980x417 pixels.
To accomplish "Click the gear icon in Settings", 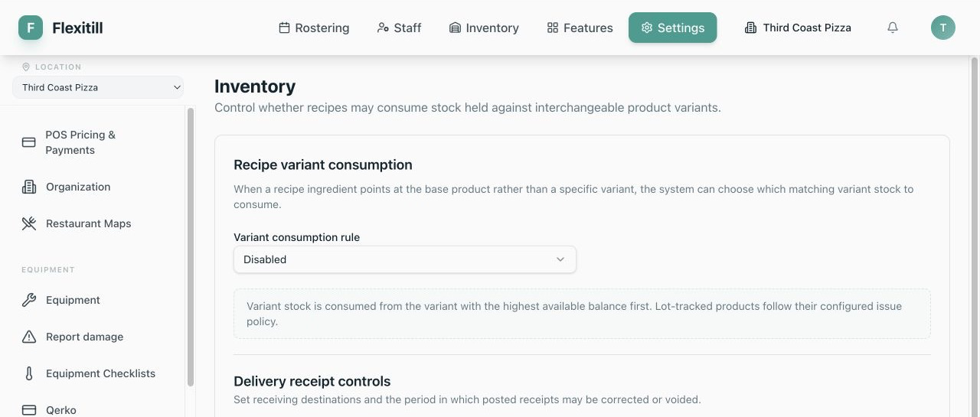I will (x=647, y=28).
